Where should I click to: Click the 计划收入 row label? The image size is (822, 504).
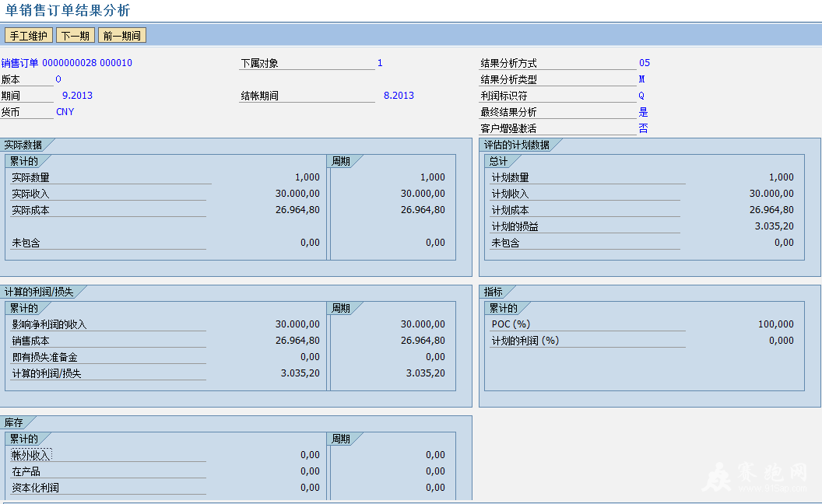pyautogui.click(x=510, y=194)
